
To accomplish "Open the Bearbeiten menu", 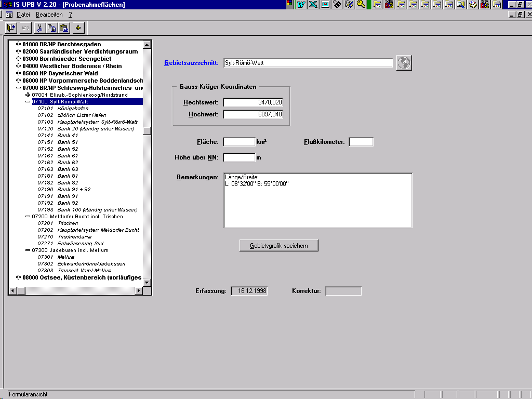I will click(49, 15).
